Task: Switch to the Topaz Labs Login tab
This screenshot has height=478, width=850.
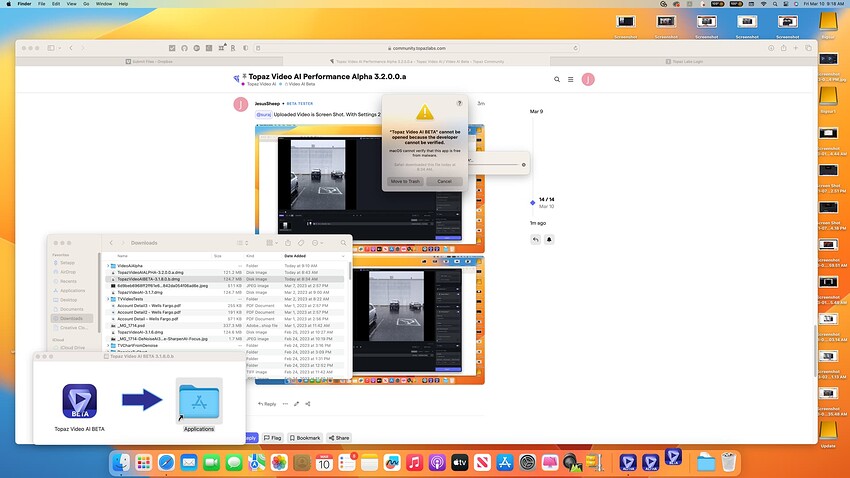Action: [x=684, y=61]
